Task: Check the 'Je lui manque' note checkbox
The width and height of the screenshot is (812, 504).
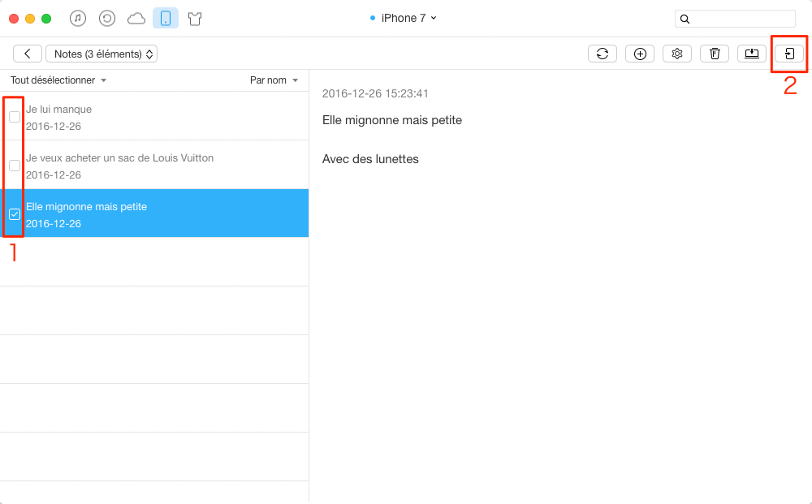Action: tap(15, 117)
